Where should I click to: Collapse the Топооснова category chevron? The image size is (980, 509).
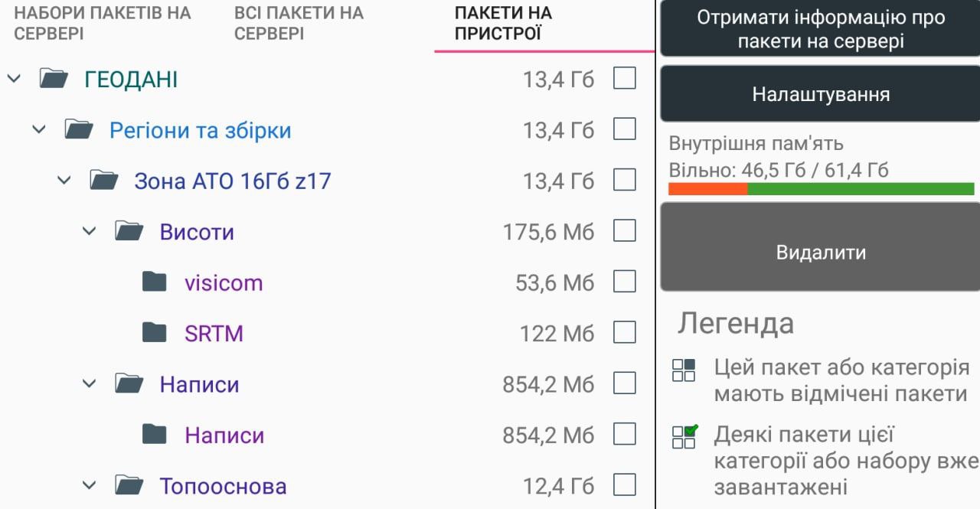90,485
